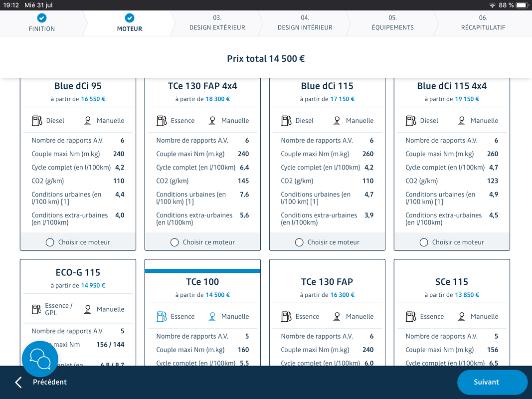This screenshot has height=399, width=532.
Task: Choose the Blue dCi 95 engine radio
Action: (50, 242)
